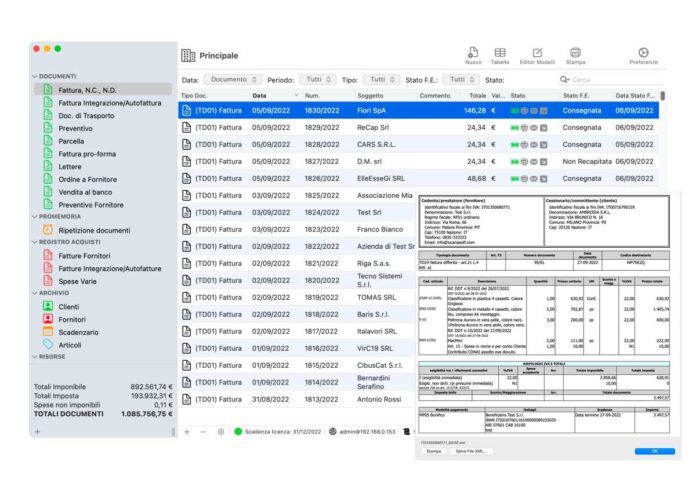
Task: Sort by the Totale column header
Action: click(478, 95)
